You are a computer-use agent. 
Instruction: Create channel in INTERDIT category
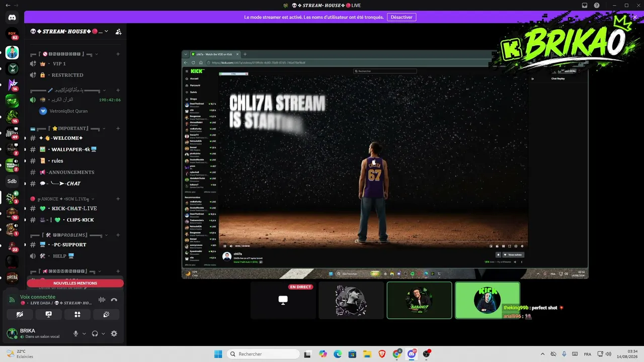(118, 54)
